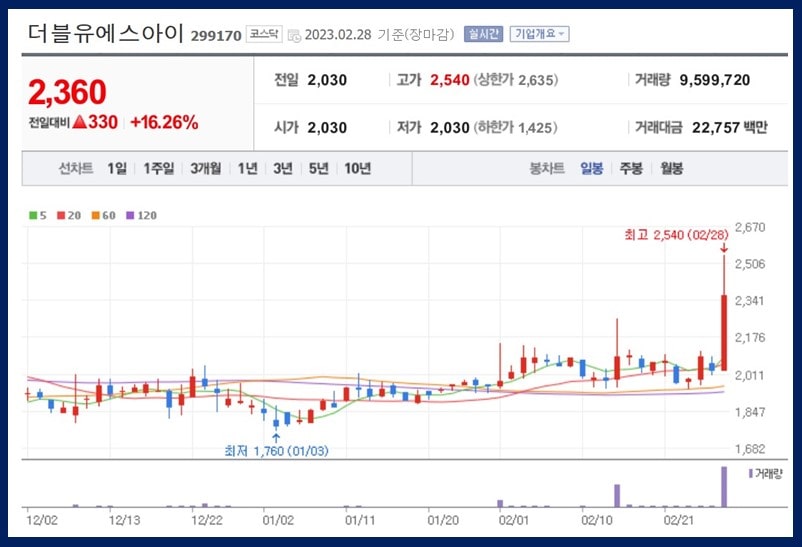802x547 pixels.
Task: Switch to 일봉 candlestick chart
Action: coord(592,168)
